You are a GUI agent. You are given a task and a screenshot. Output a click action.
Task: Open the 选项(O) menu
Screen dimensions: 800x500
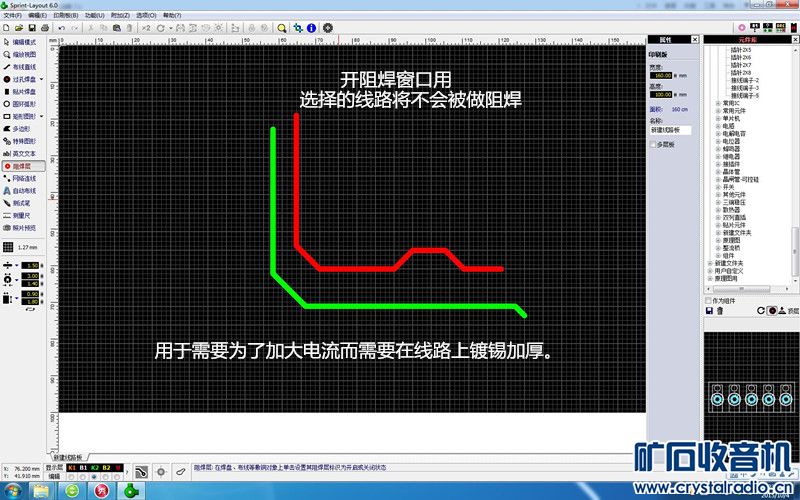pyautogui.click(x=146, y=16)
